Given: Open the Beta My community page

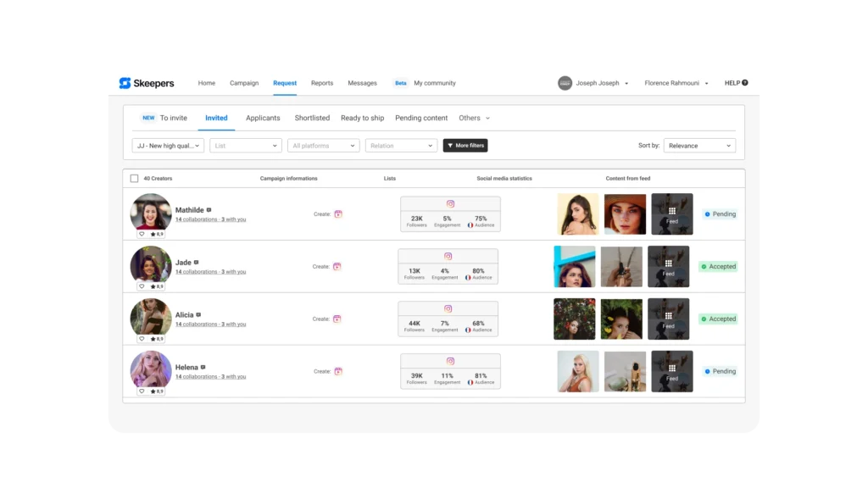Looking at the screenshot, I should 426,83.
